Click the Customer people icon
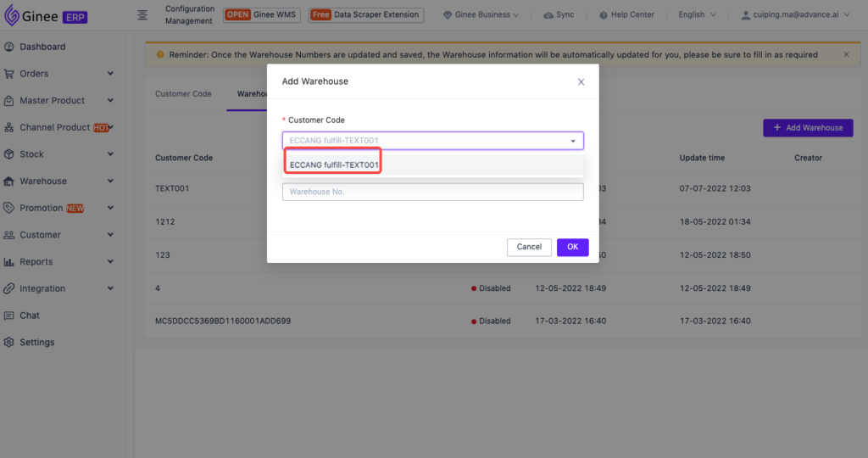868x458 pixels. coord(8,235)
